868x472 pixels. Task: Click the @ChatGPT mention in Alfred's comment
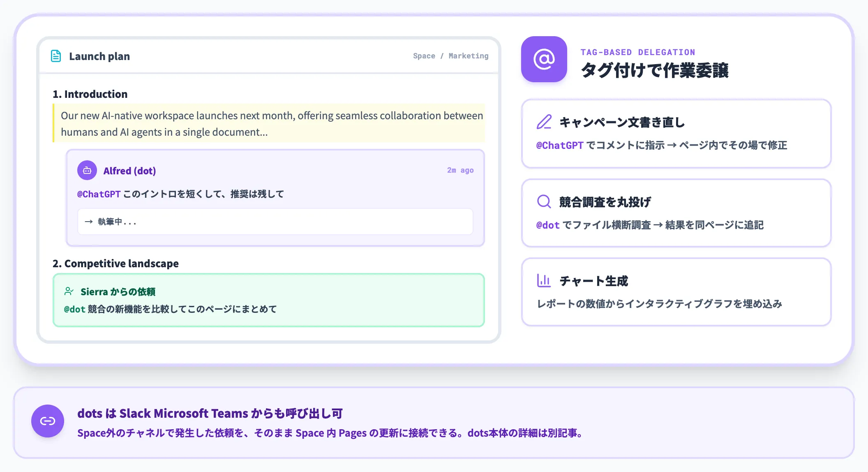(x=99, y=194)
